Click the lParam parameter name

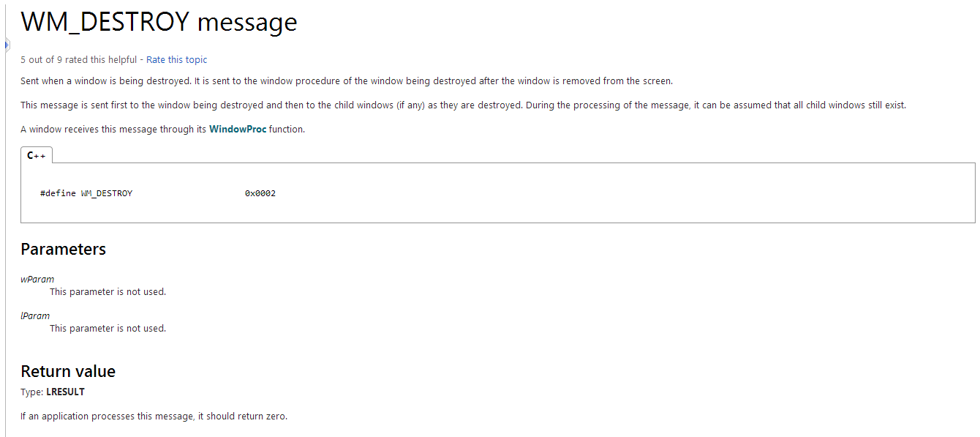click(35, 315)
